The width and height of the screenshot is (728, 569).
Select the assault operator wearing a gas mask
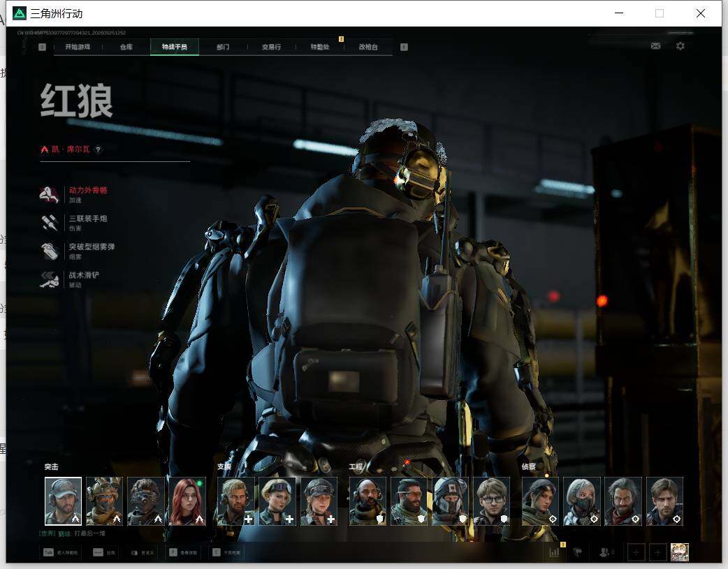(x=146, y=501)
